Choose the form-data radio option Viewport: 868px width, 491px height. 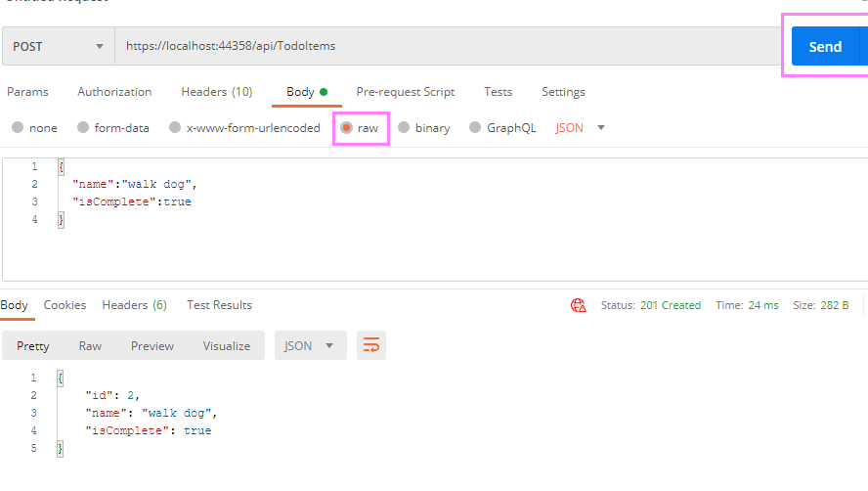[x=113, y=128]
